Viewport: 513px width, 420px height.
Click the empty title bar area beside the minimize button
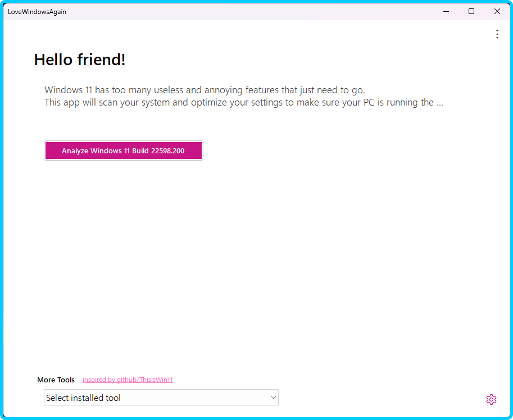337,11
